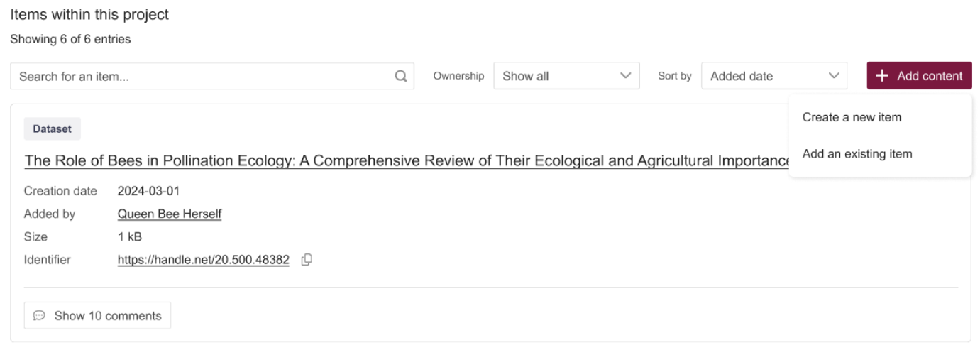Choose 'Create a new item' from menu
The width and height of the screenshot is (980, 350).
point(852,117)
